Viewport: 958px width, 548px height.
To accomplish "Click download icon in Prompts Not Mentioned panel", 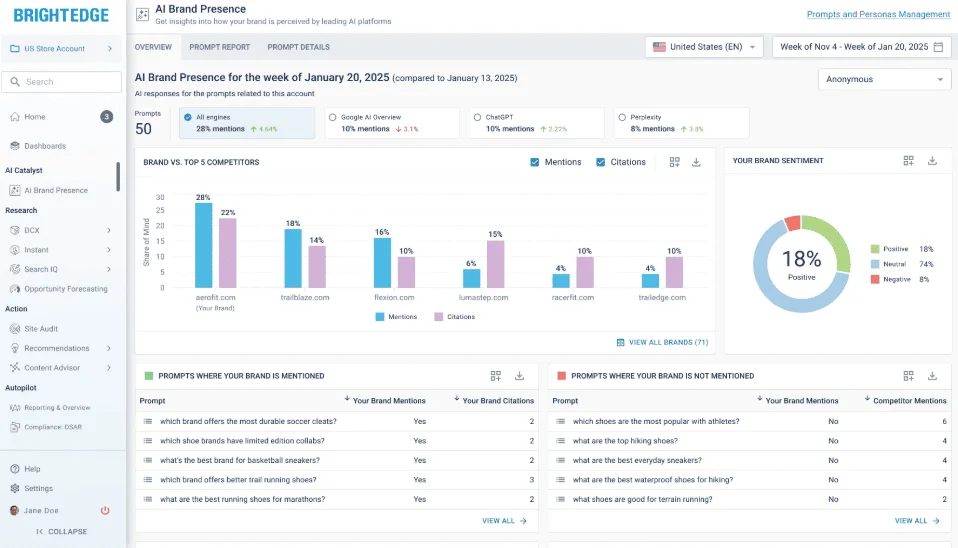I will point(932,376).
